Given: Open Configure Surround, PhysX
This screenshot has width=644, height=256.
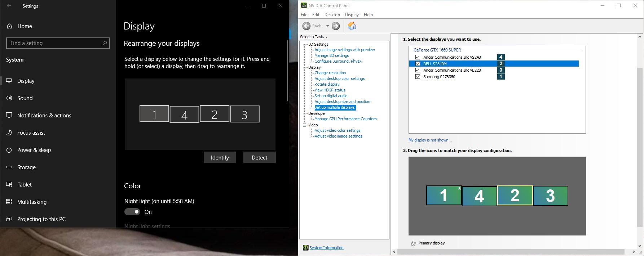Looking at the screenshot, I should pyautogui.click(x=338, y=61).
